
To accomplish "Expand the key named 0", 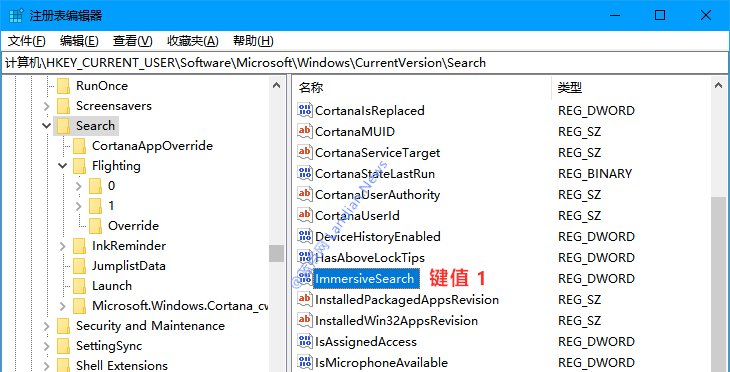I will (78, 187).
